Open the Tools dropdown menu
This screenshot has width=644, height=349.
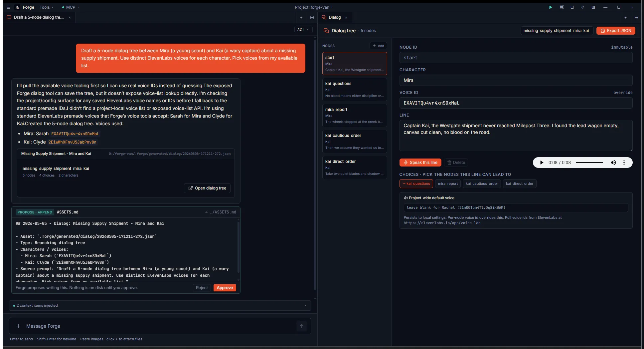pos(46,7)
